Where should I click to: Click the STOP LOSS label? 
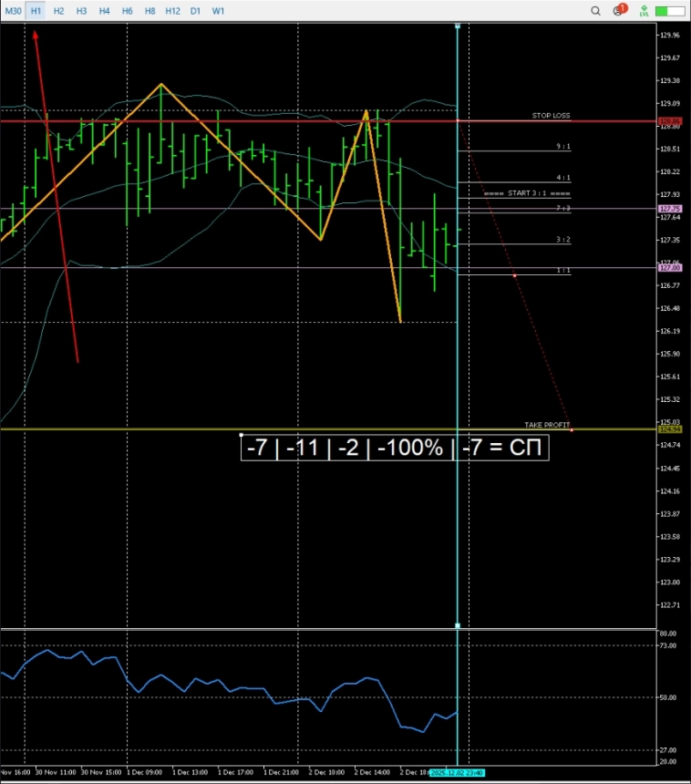click(551, 116)
